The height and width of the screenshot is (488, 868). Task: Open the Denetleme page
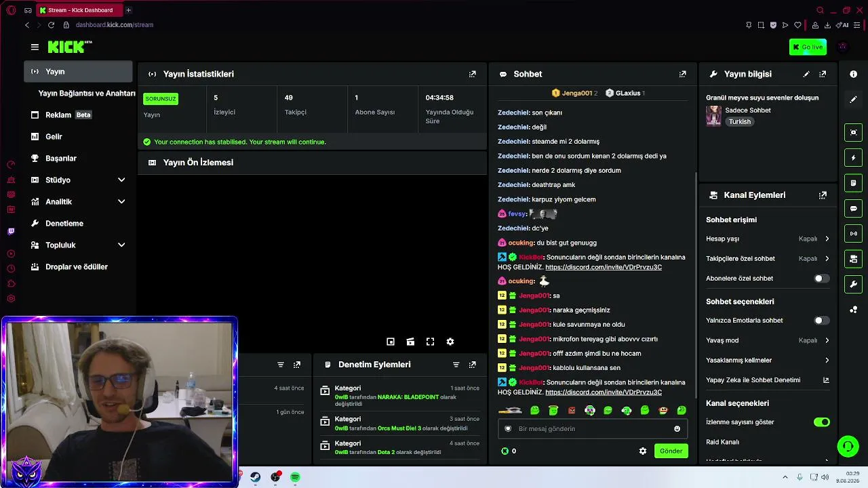[78, 223]
